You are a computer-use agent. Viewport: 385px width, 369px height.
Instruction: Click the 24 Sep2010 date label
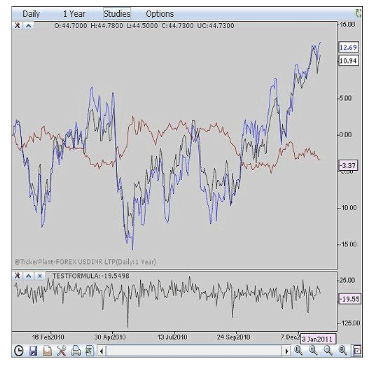point(233,337)
